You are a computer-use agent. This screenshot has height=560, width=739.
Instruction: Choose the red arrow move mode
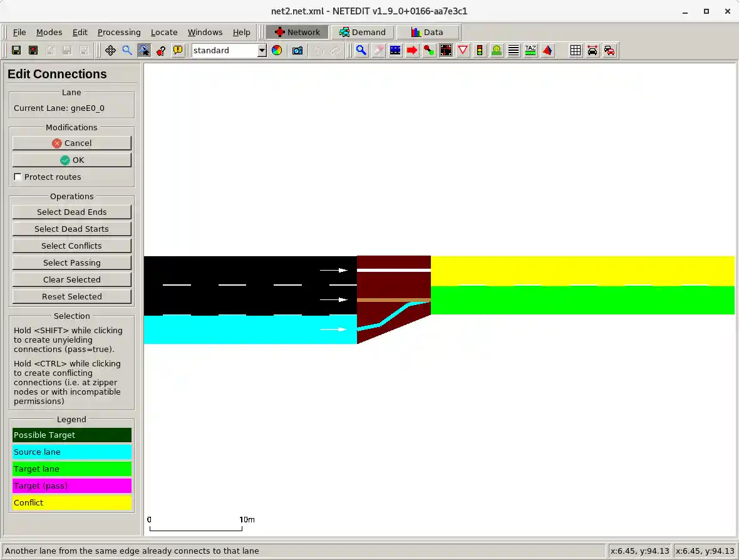click(x=412, y=51)
